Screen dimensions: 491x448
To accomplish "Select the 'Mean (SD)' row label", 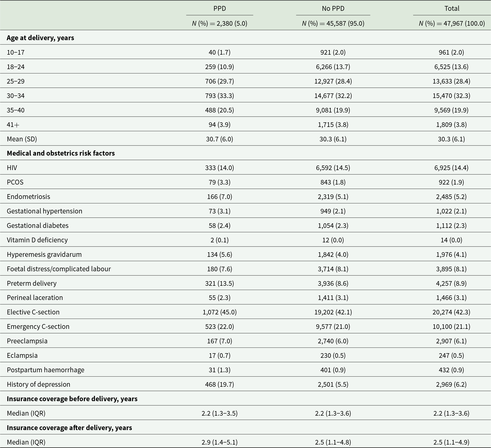I will pyautogui.click(x=22, y=139).
